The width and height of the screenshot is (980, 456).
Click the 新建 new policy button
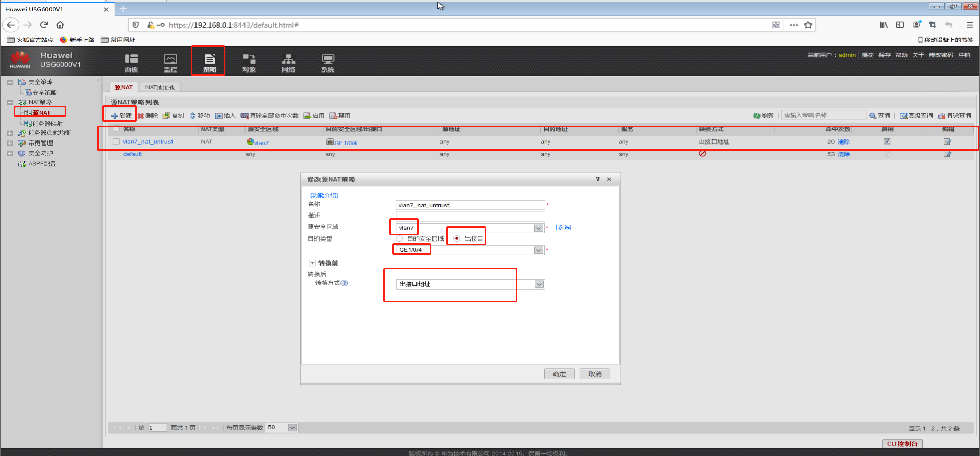121,116
